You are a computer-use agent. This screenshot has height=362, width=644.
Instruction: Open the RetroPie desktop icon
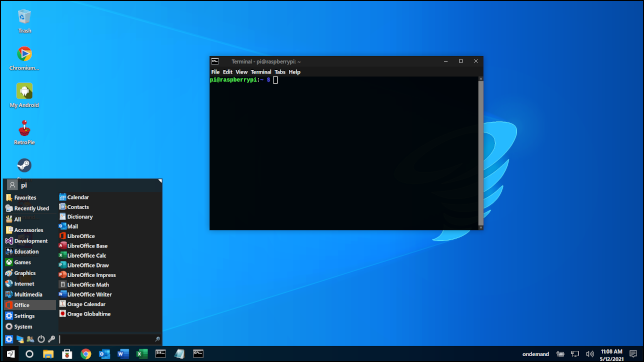coord(24,132)
